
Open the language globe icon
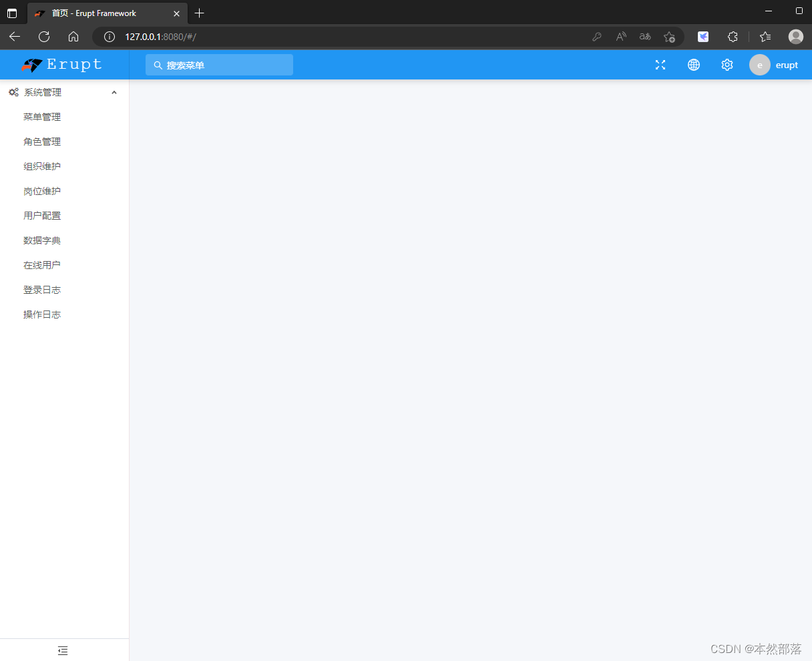[x=694, y=65]
